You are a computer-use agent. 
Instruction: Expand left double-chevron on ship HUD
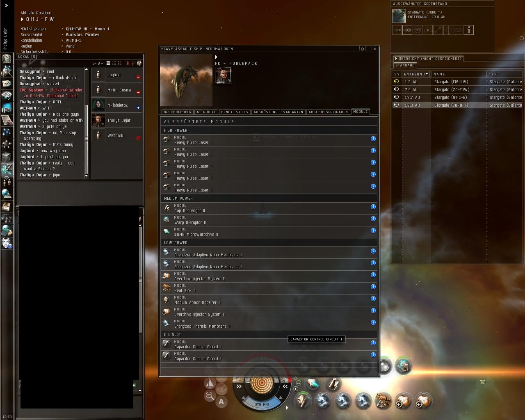[x=239, y=386]
